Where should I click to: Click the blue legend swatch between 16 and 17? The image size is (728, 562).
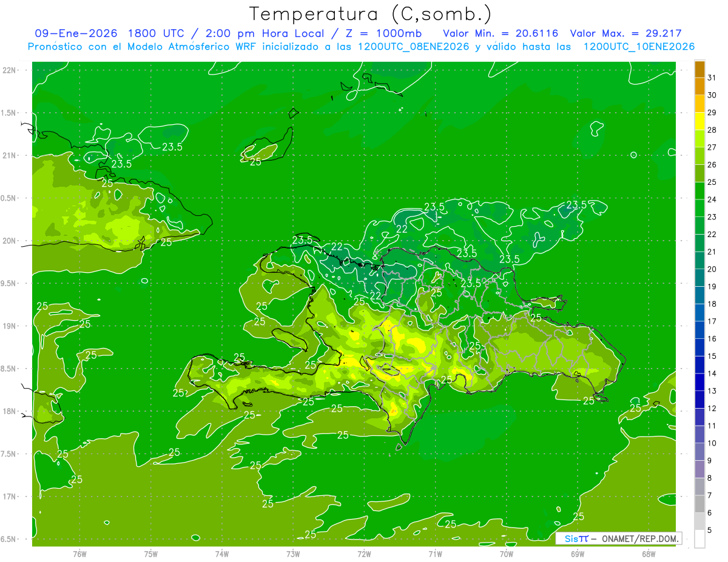click(699, 330)
